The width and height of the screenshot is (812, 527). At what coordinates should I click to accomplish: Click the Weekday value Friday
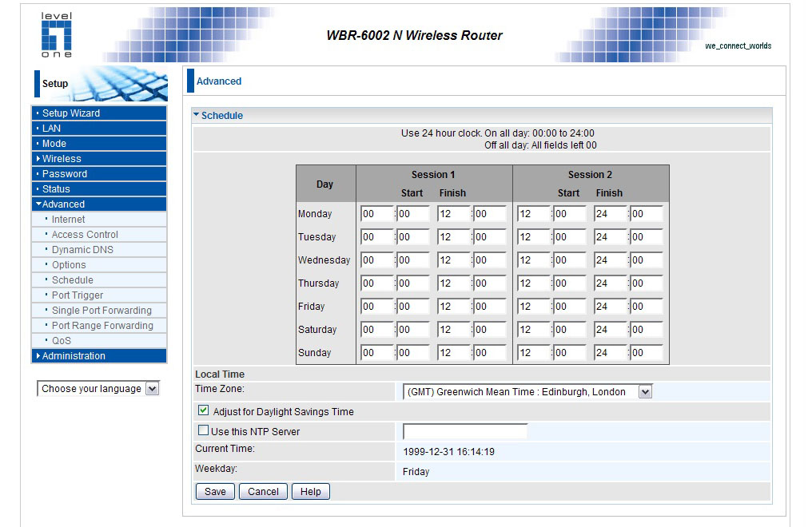coord(416,472)
